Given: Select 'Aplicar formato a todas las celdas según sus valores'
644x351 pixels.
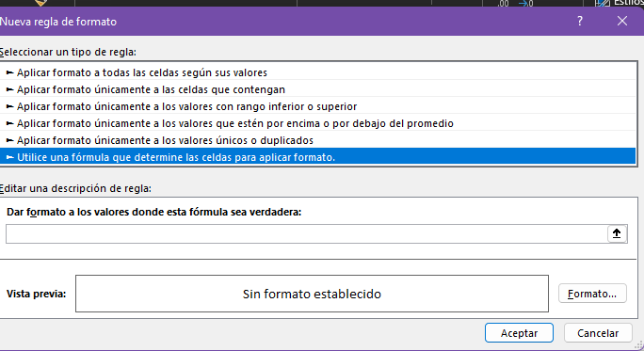Looking at the screenshot, I should click(317, 72).
